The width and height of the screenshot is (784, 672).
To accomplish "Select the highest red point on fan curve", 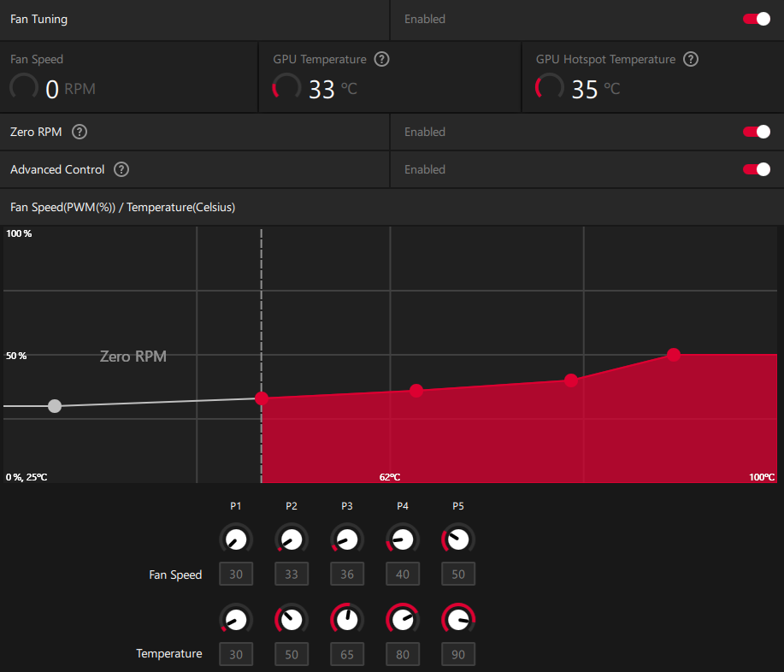I will [x=674, y=354].
